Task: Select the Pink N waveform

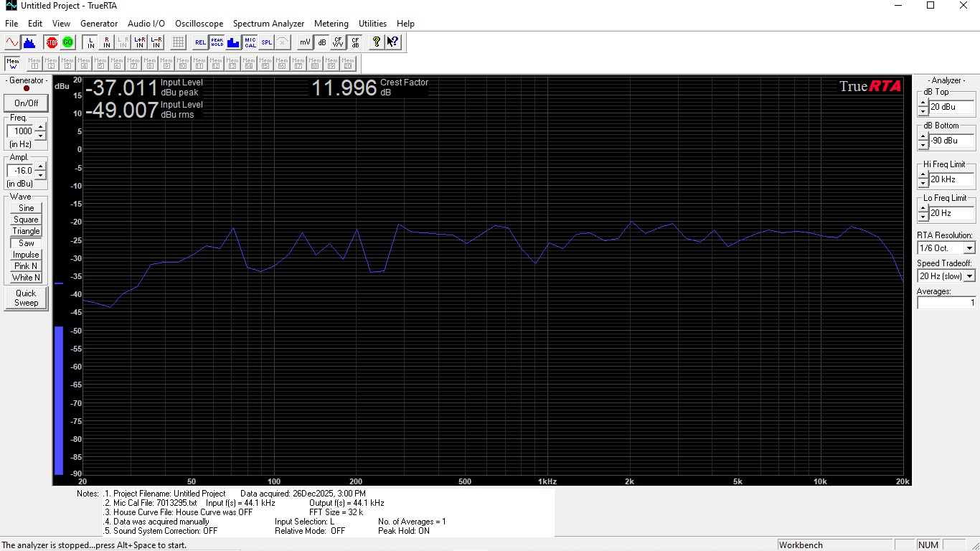Action: [x=27, y=266]
